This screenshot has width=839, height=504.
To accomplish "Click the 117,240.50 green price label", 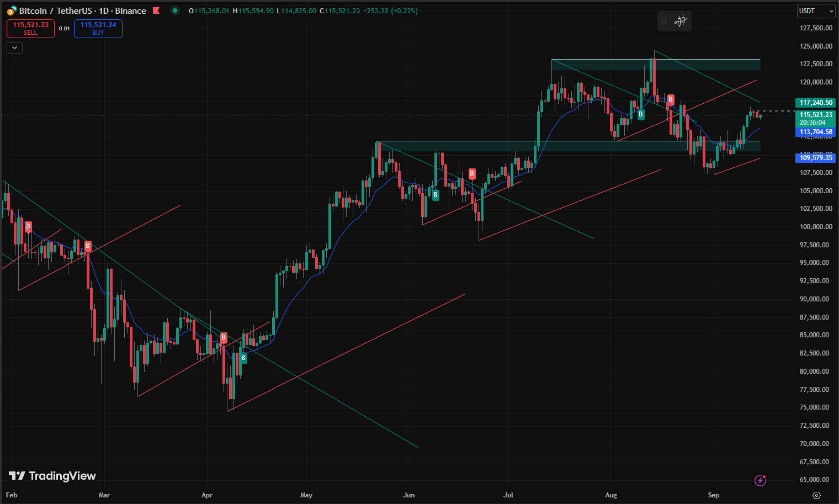I will (x=815, y=103).
